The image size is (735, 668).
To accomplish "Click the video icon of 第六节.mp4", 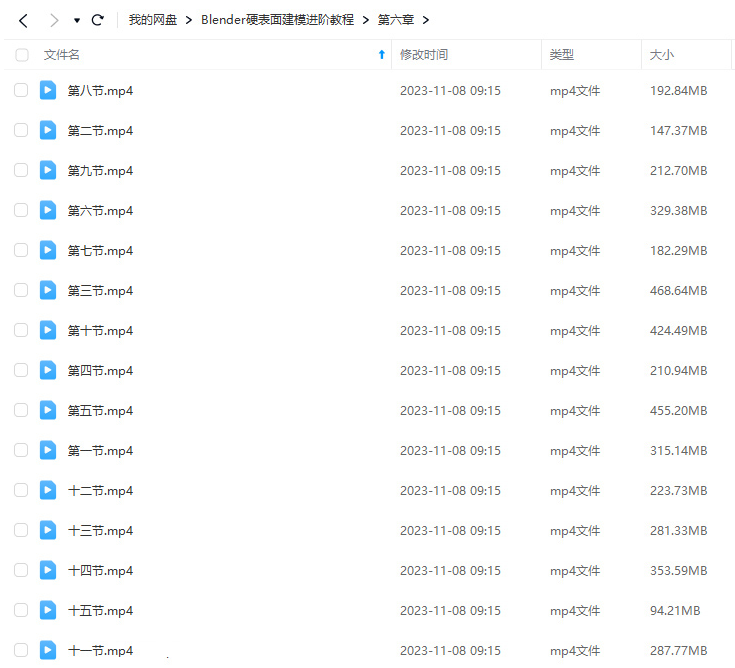I will [48, 210].
